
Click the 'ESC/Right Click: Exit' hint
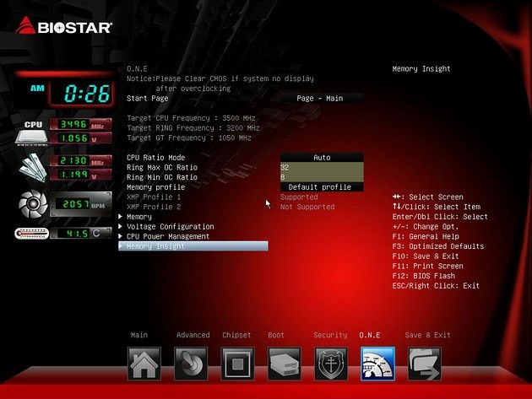click(x=436, y=286)
